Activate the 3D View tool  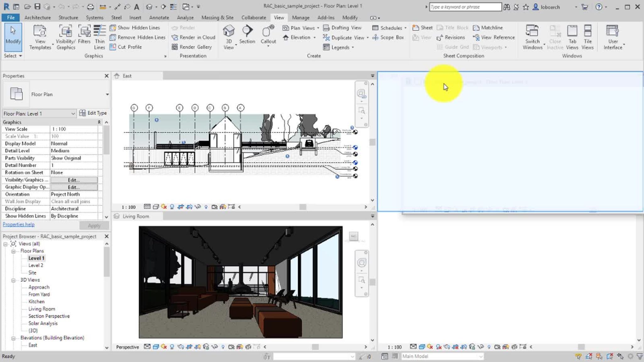point(229,35)
